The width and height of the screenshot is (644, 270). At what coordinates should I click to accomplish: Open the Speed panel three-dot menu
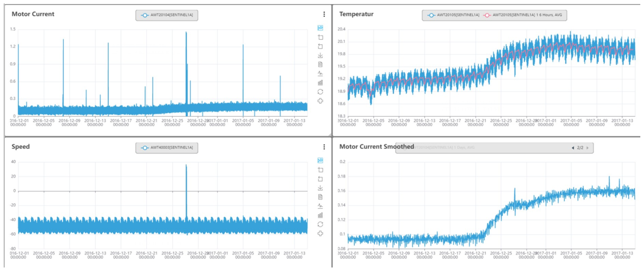pyautogui.click(x=324, y=147)
